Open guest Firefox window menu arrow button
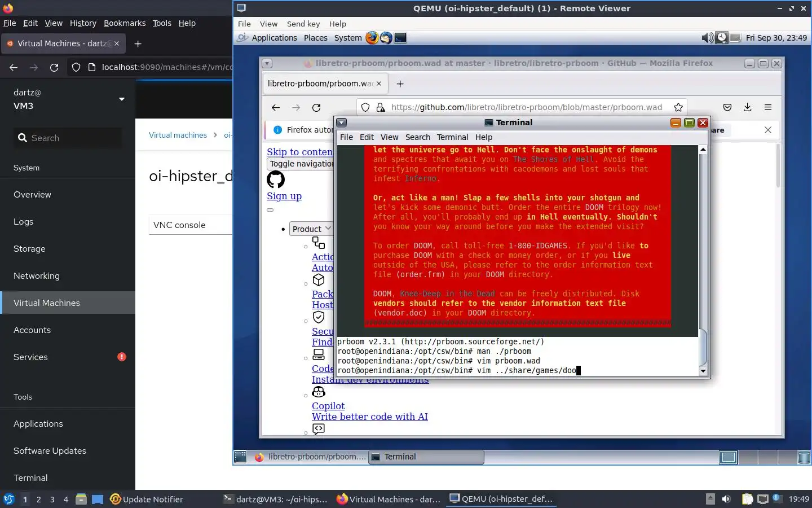 267,63
